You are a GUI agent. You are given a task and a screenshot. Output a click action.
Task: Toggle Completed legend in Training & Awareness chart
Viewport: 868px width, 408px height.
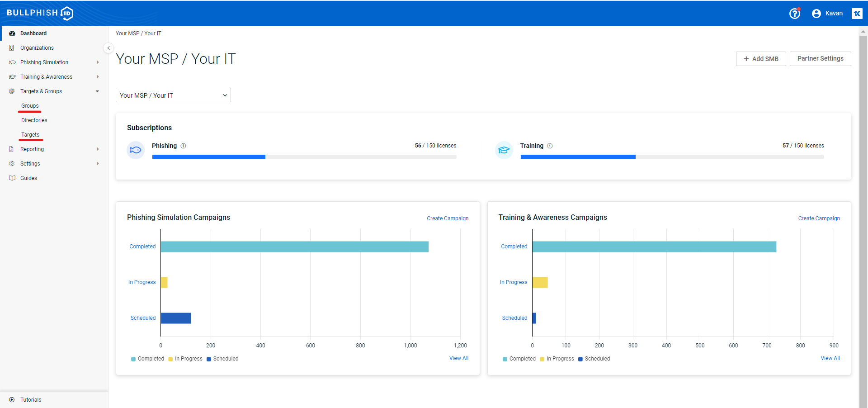pos(519,359)
